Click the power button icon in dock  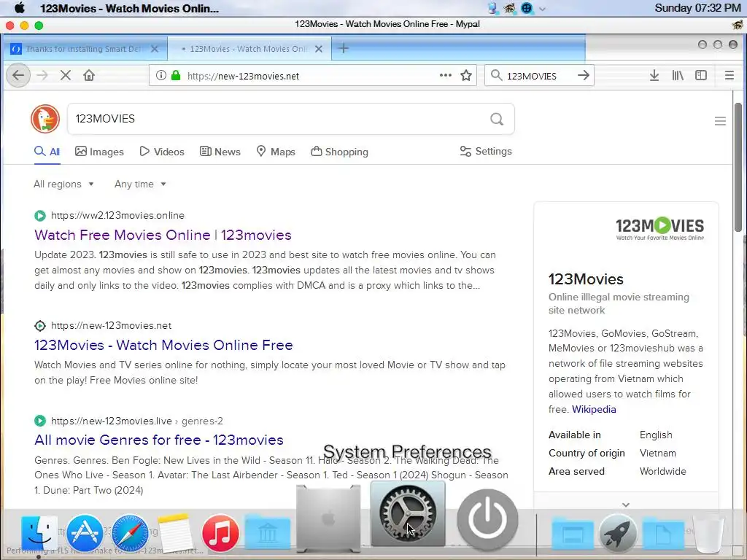tap(487, 519)
